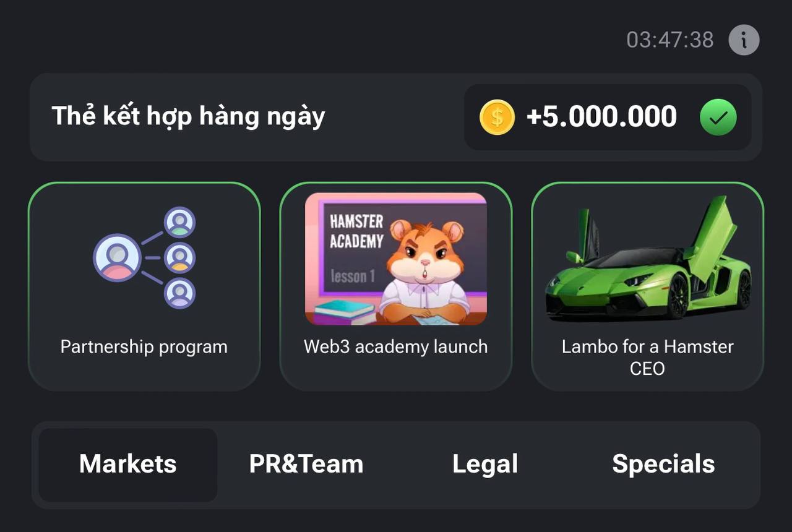Select the Legal tab
This screenshot has height=532, width=792.
coord(485,464)
